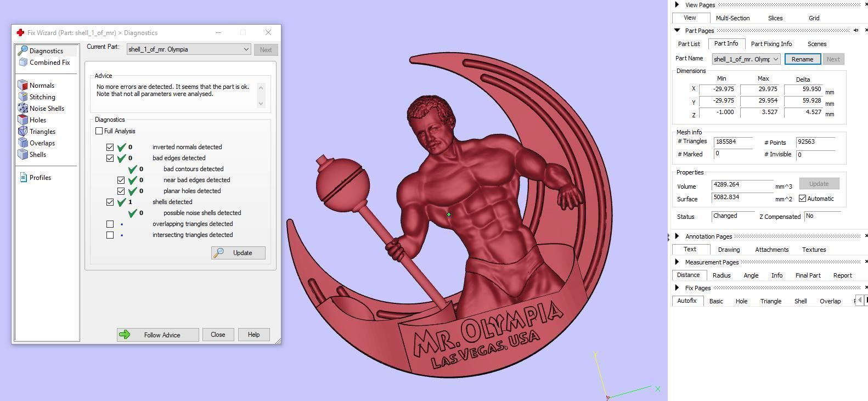Close the Measurement Pages panel
This screenshot has width=868, height=401.
click(866, 262)
